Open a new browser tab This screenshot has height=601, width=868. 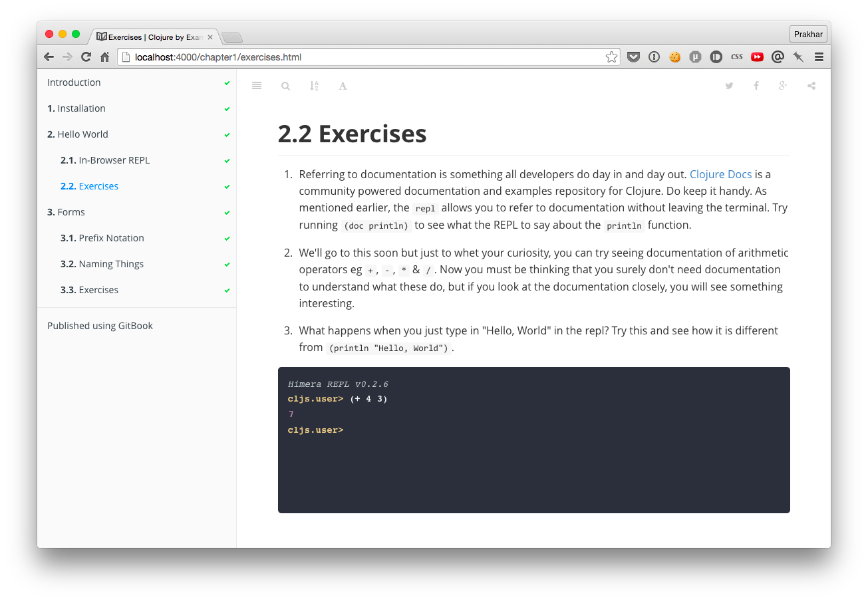point(232,37)
